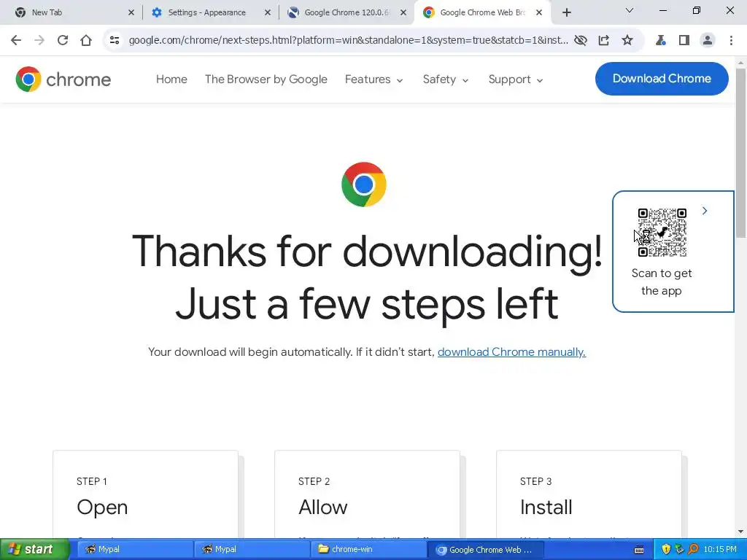Share this page using the share icon
The width and height of the screenshot is (747, 560).
coord(603,41)
